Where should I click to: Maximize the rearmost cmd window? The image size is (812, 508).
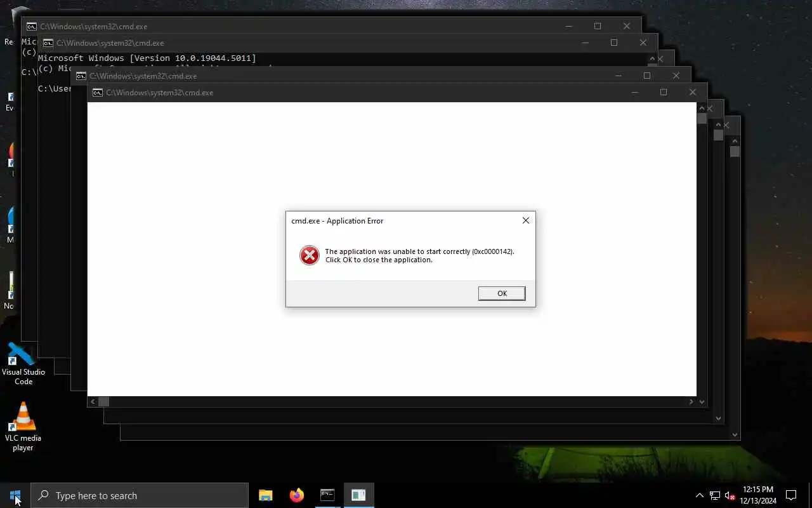point(598,26)
